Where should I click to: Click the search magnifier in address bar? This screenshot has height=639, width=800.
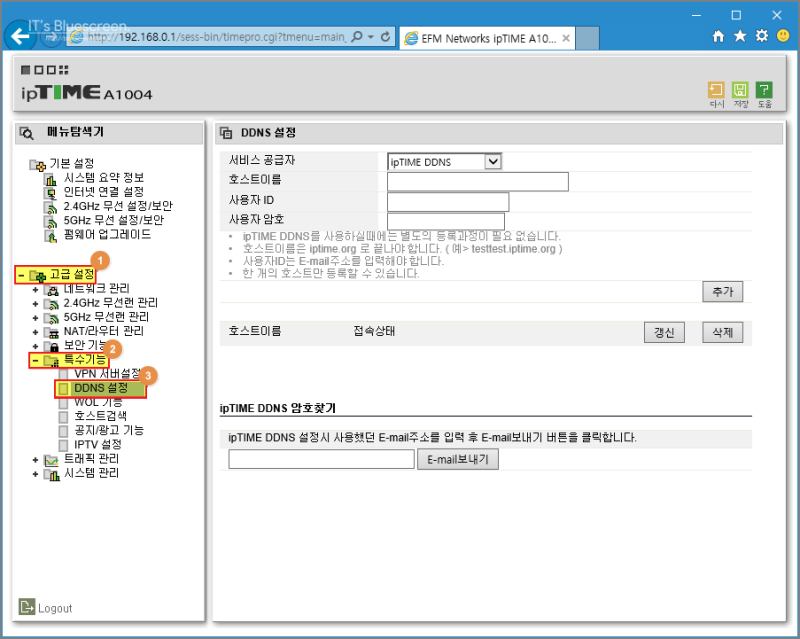(x=357, y=37)
